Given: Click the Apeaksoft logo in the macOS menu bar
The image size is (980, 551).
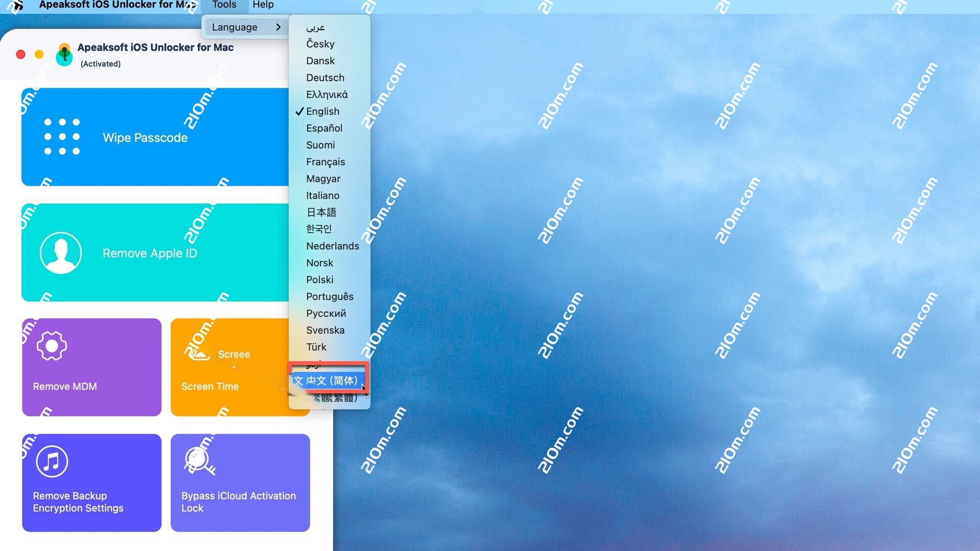Looking at the screenshot, I should [18, 6].
